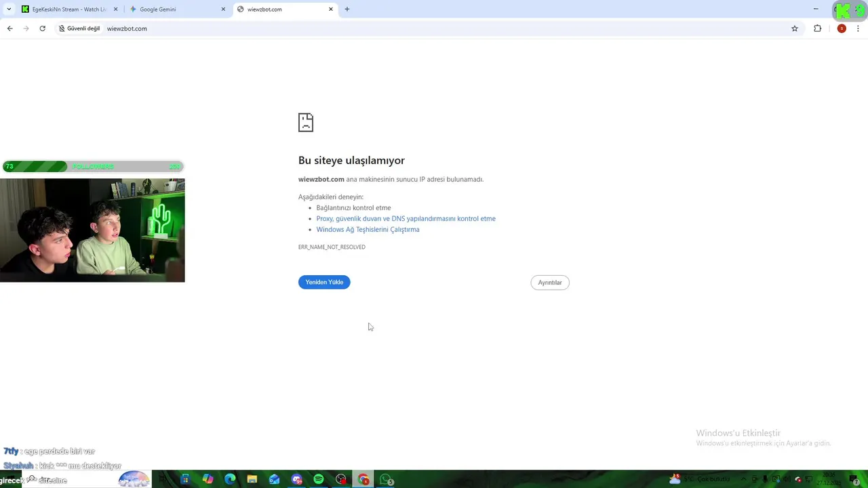Open File Explorer from the taskbar
This screenshot has height=488, width=868.
252,479
